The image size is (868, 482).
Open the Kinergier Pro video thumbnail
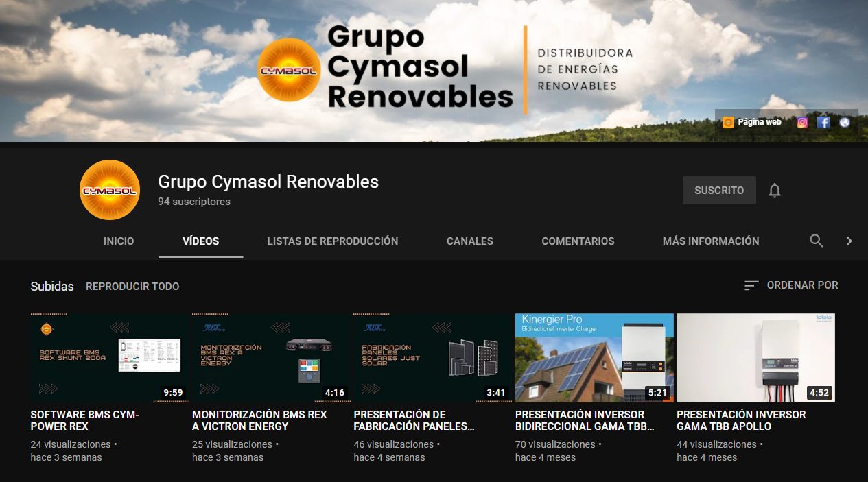[x=594, y=357]
